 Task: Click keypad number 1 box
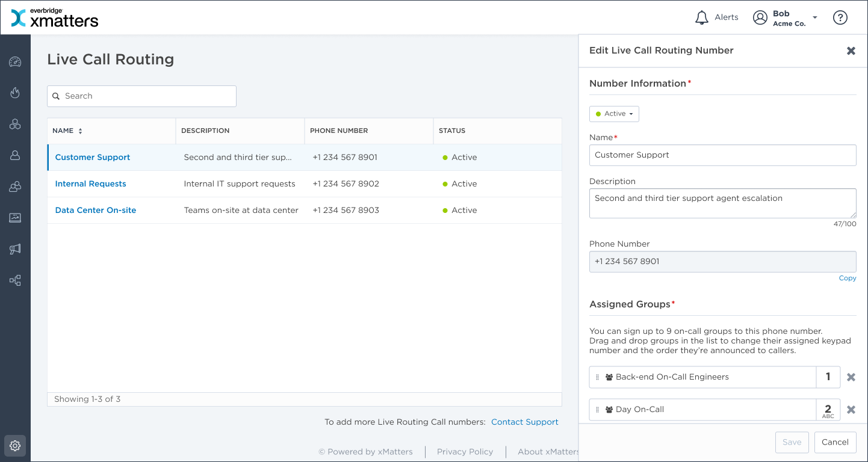pyautogui.click(x=828, y=377)
